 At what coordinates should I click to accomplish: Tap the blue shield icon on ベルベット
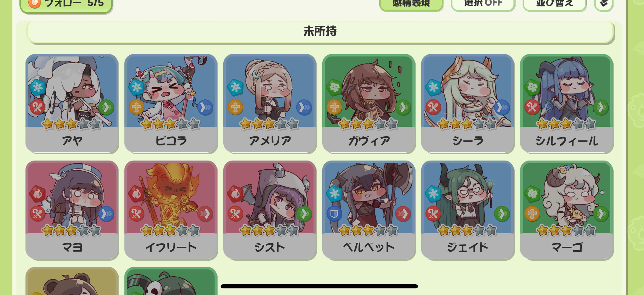point(334,213)
